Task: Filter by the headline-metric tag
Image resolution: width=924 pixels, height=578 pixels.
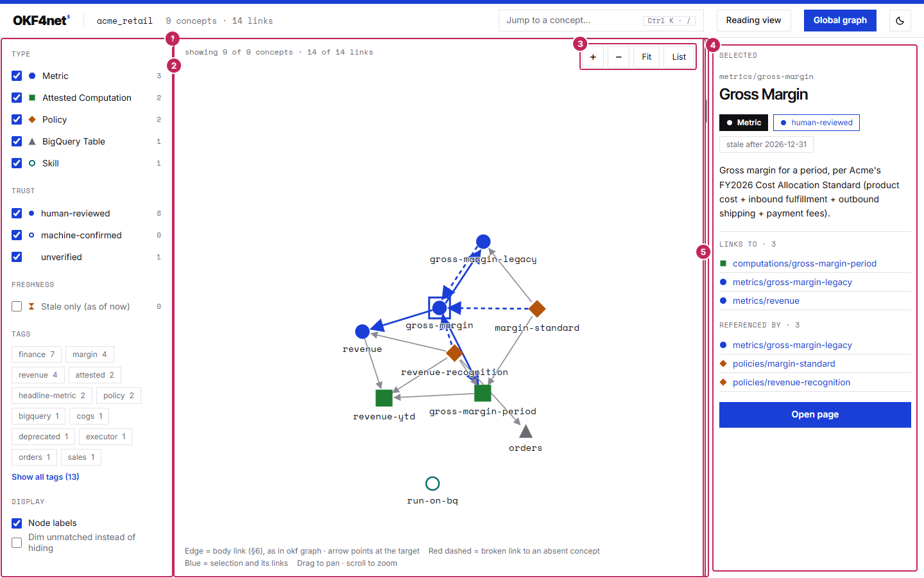Action: [x=52, y=396]
